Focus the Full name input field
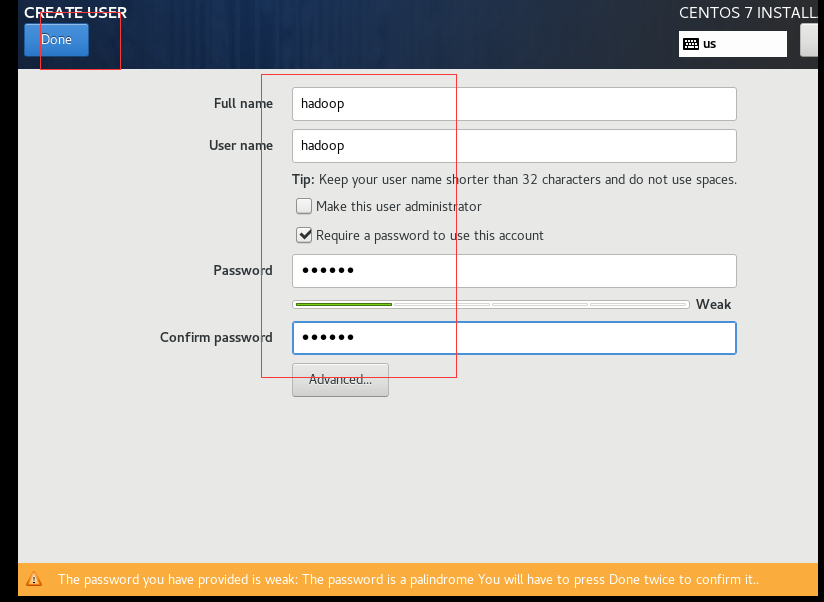Image resolution: width=824 pixels, height=602 pixels. click(x=514, y=104)
